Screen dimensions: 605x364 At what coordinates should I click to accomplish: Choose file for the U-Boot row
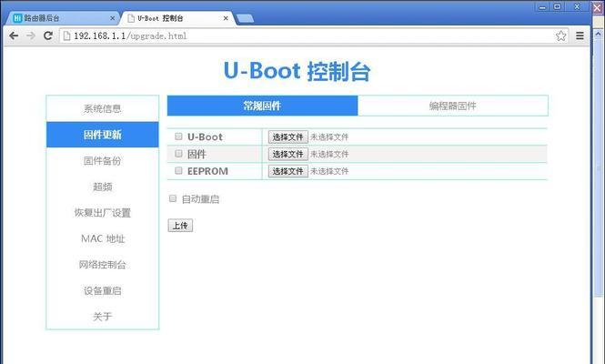pos(287,137)
